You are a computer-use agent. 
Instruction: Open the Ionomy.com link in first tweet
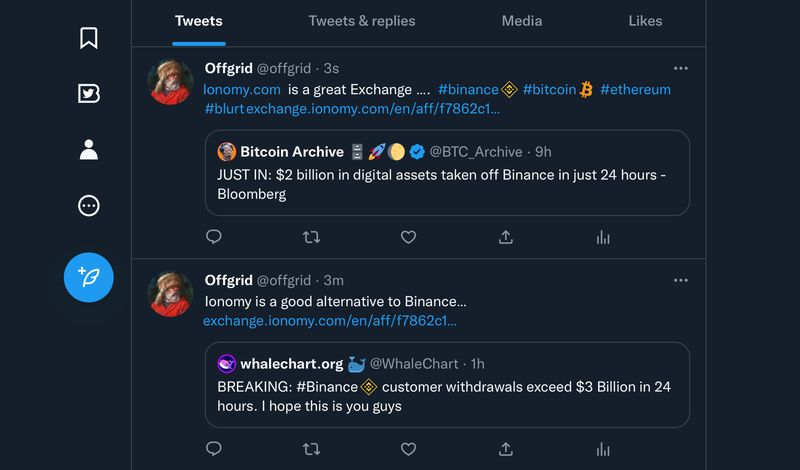coord(241,90)
